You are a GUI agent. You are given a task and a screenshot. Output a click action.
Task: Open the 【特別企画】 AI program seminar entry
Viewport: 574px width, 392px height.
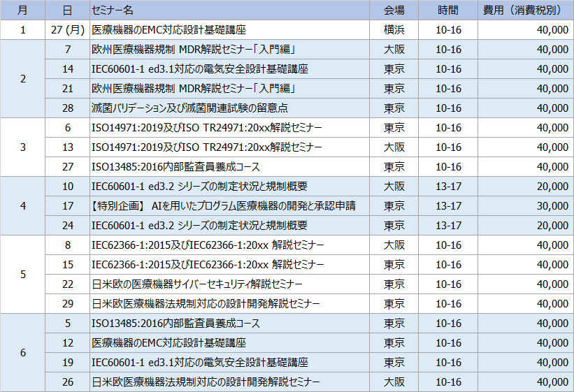(x=224, y=206)
